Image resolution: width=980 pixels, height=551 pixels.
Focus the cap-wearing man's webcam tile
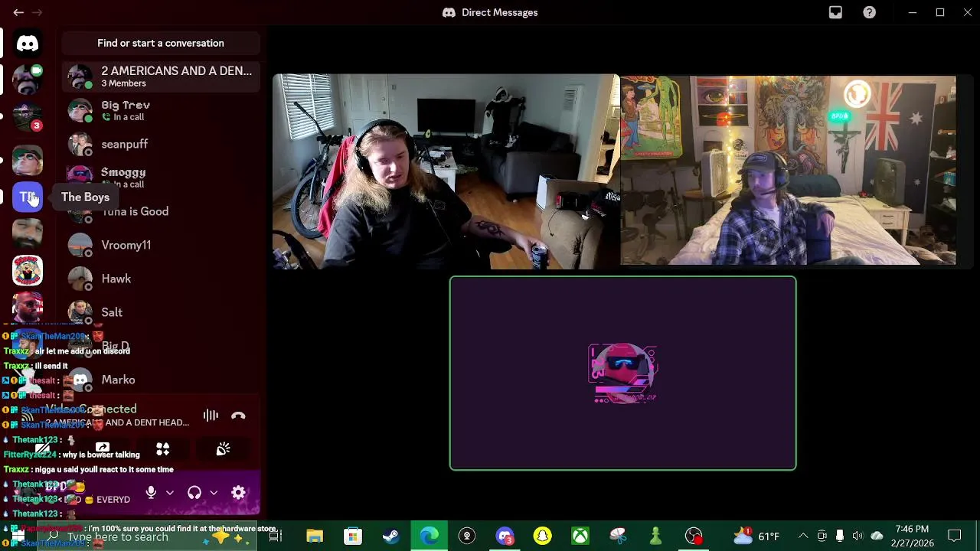789,170
